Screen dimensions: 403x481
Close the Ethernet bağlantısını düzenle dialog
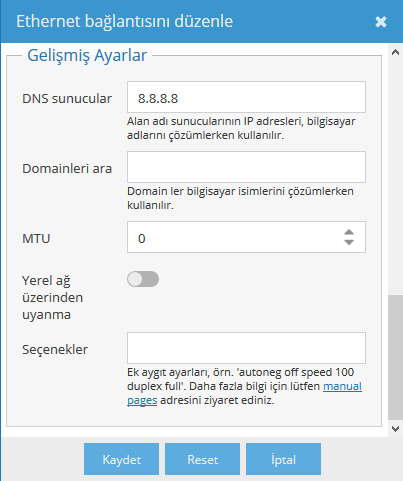click(381, 22)
